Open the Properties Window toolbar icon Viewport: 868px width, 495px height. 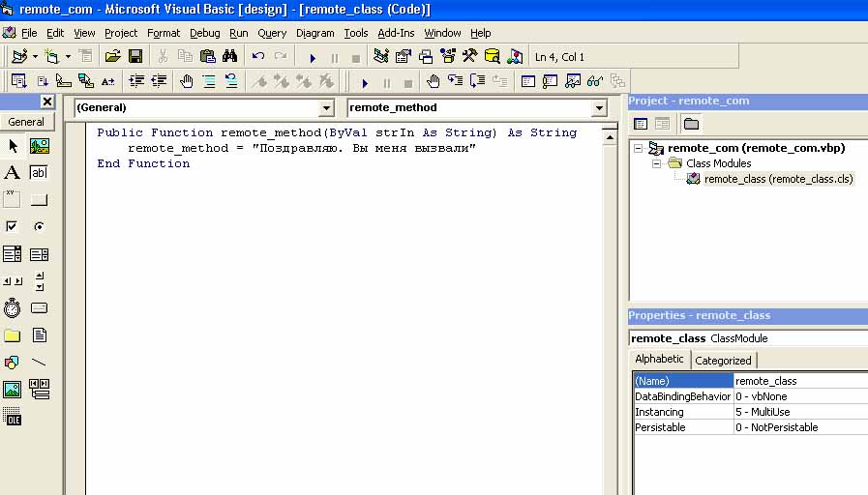[x=403, y=56]
